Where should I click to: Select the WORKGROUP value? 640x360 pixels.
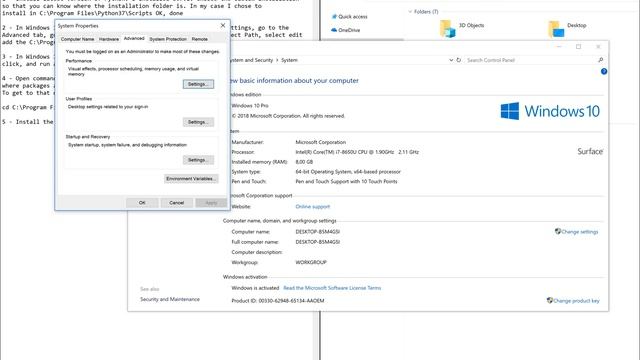(311, 262)
